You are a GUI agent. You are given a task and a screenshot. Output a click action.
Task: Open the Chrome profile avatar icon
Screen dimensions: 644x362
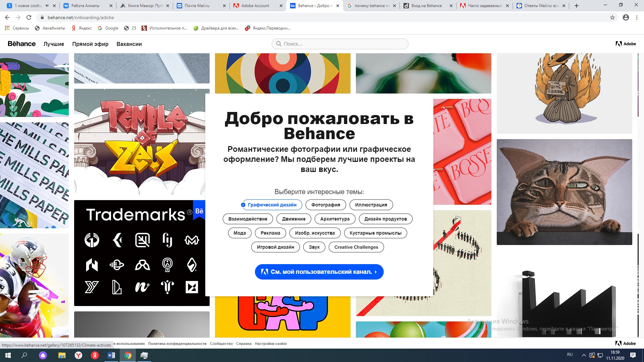[x=626, y=17]
